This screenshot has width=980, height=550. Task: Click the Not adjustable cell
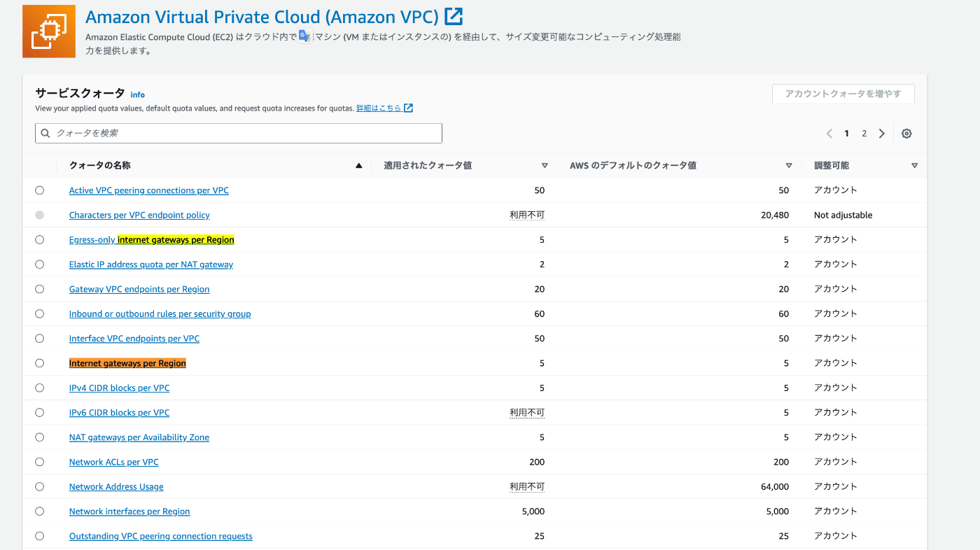(843, 215)
